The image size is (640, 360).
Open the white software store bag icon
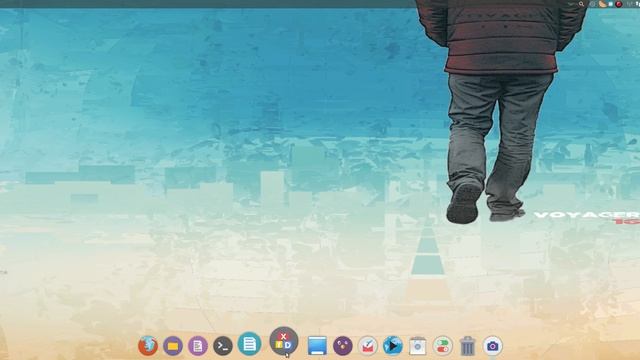[418, 346]
